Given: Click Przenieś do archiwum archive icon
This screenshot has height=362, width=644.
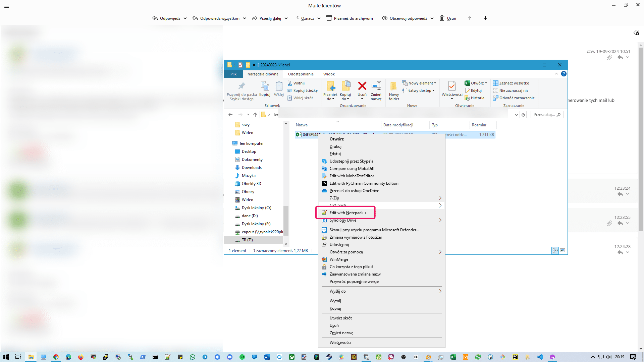Looking at the screenshot, I should pyautogui.click(x=329, y=18).
